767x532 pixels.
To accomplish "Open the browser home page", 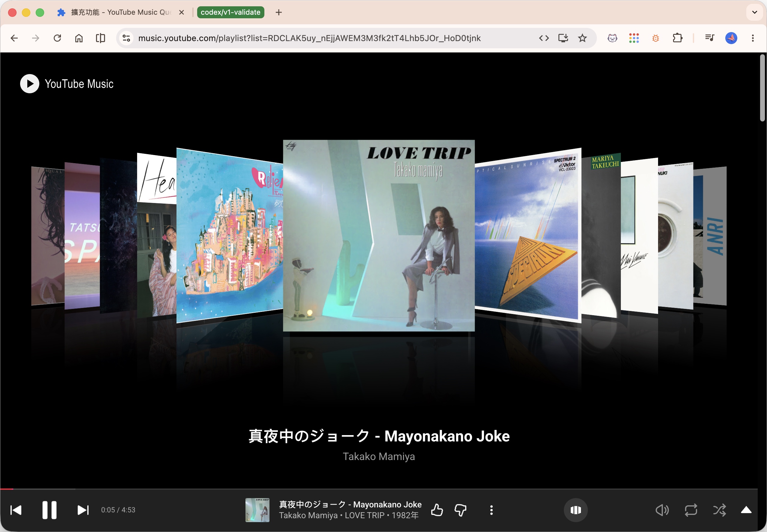I will pos(79,38).
